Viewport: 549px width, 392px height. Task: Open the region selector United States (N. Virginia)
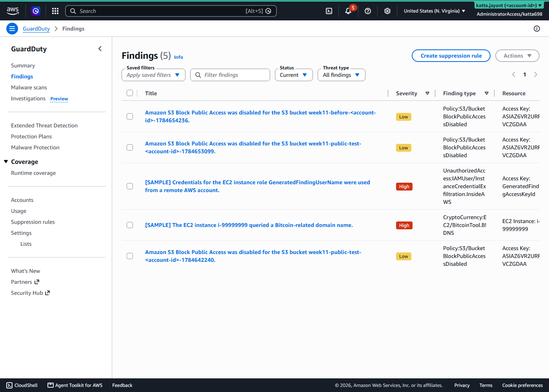434,11
